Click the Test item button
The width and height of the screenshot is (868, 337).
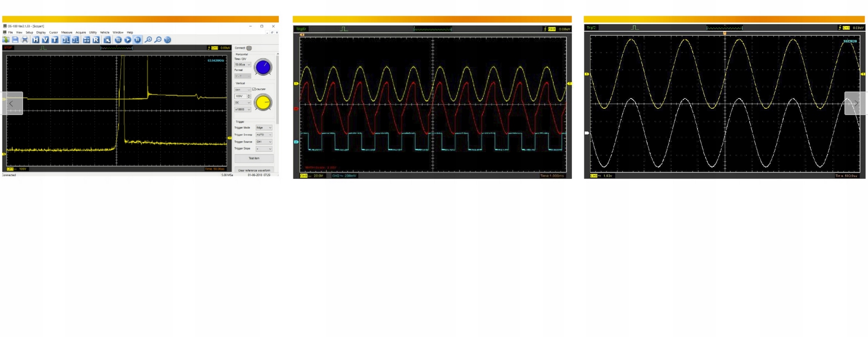pos(254,158)
